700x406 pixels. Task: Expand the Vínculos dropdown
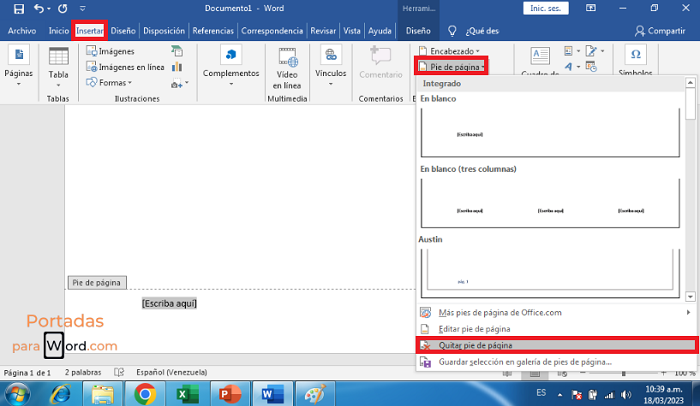click(330, 67)
